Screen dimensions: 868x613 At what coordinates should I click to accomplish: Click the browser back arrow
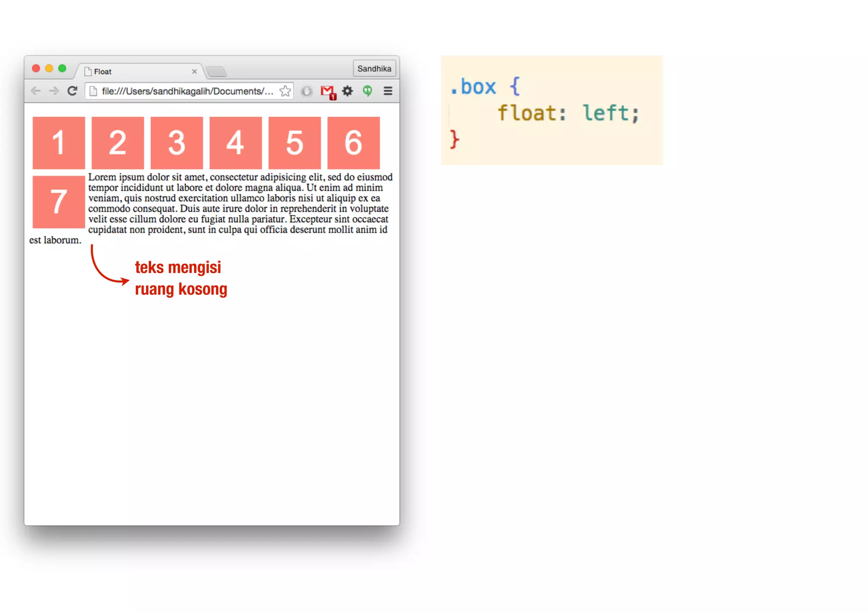pos(36,91)
